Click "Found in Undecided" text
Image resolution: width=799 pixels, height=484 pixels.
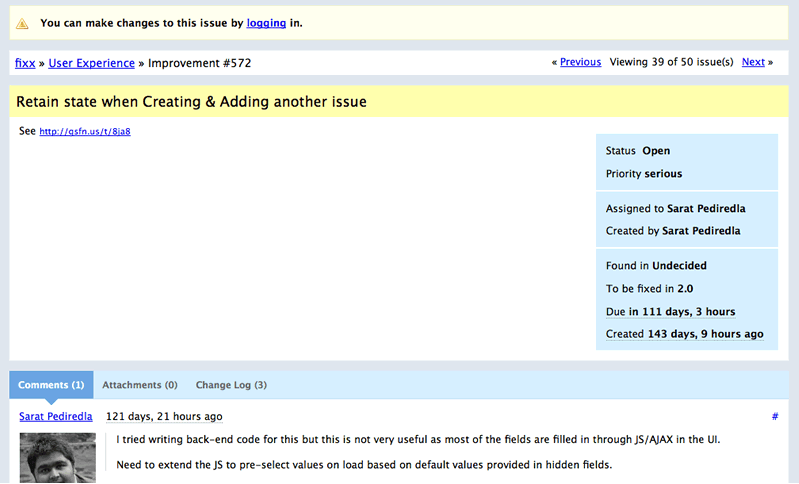tap(656, 265)
